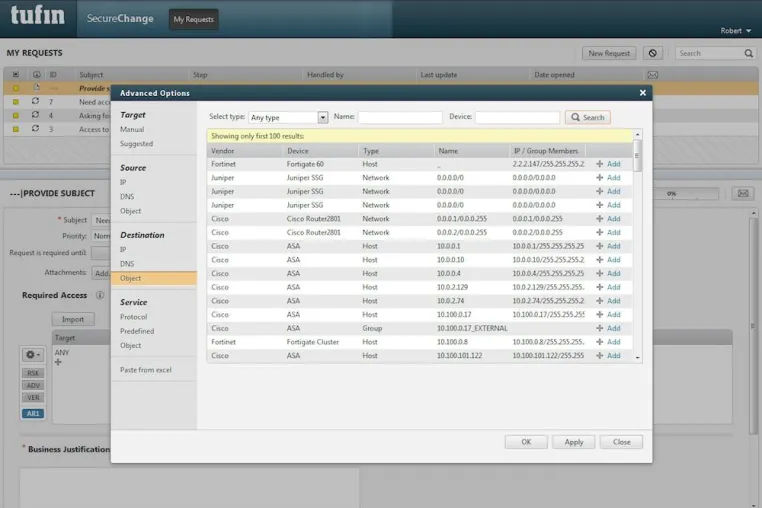Toggle the select-all checkbox in requests header
The image size is (762, 508).
[16, 74]
